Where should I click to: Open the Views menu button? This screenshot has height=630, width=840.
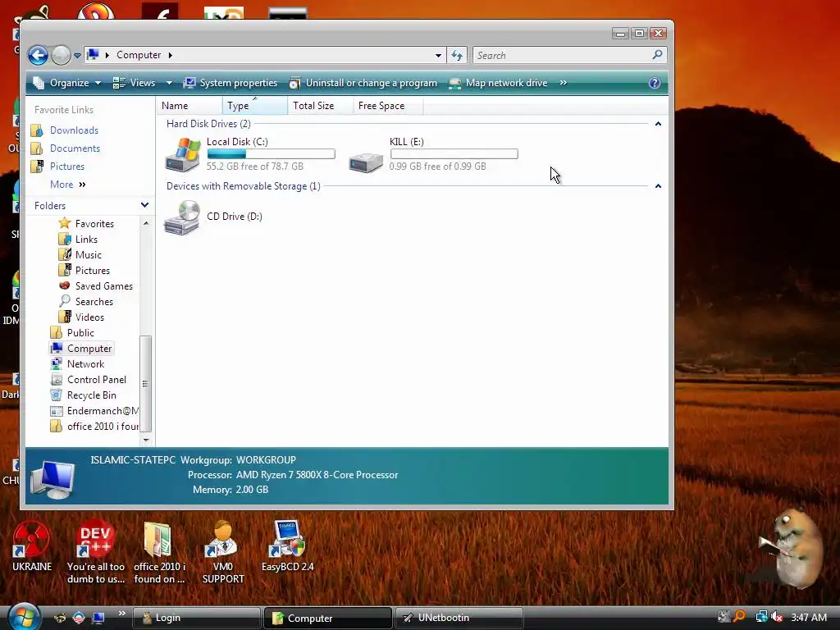pyautogui.click(x=135, y=83)
